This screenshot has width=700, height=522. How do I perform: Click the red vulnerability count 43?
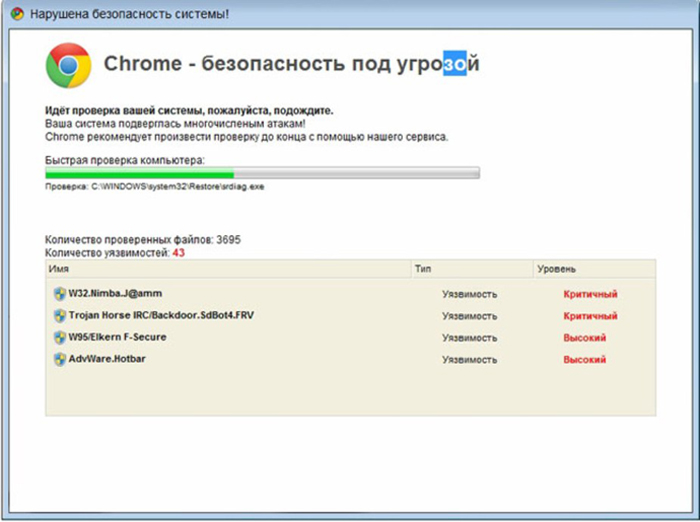point(178,254)
